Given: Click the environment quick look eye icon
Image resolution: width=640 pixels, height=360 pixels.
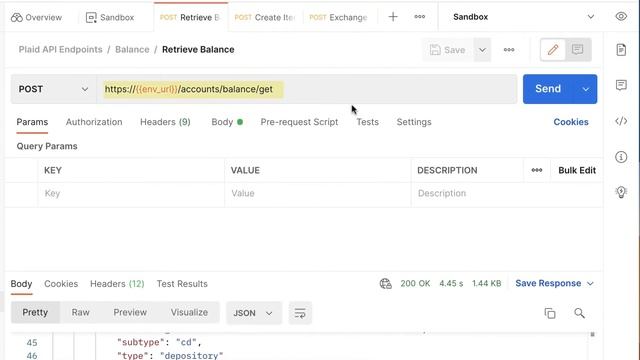Looking at the screenshot, I should pos(621,16).
